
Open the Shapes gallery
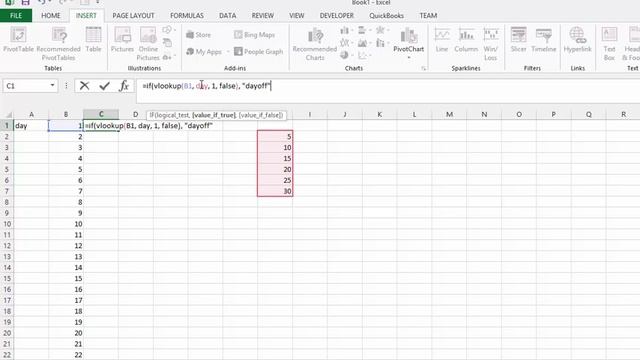[x=168, y=30]
